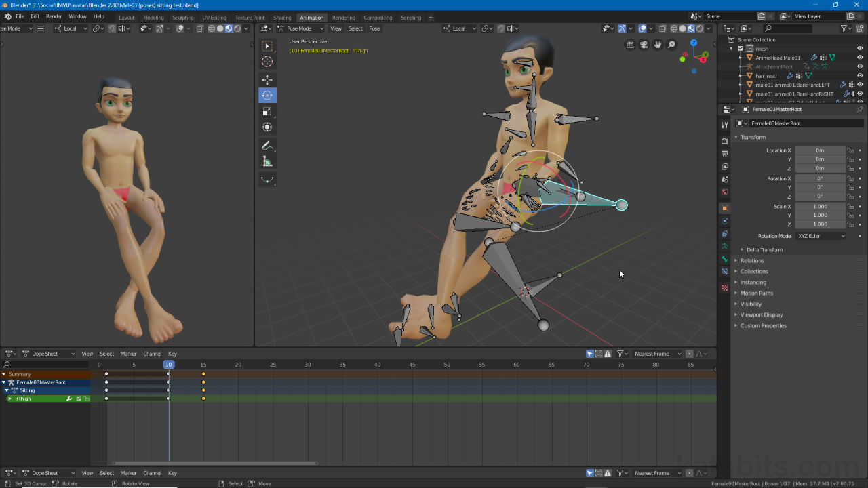Toggle mute checkbox on lfThigh channel

[x=79, y=399]
